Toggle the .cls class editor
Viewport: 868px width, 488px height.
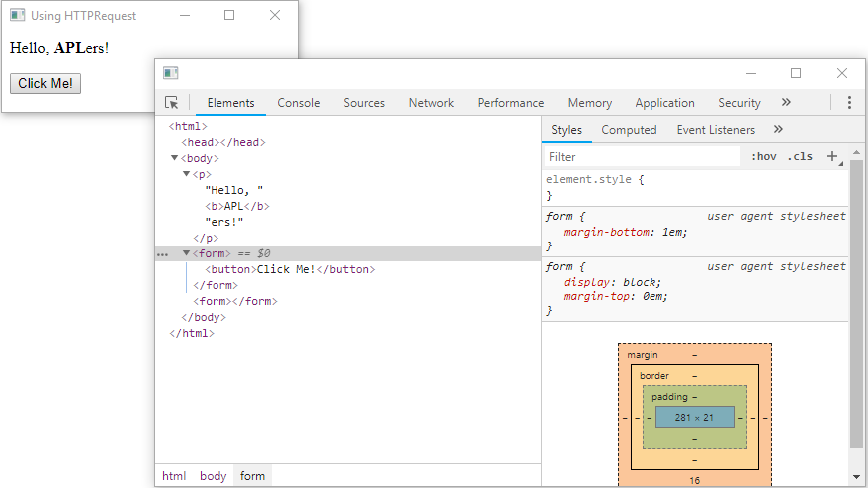point(799,157)
